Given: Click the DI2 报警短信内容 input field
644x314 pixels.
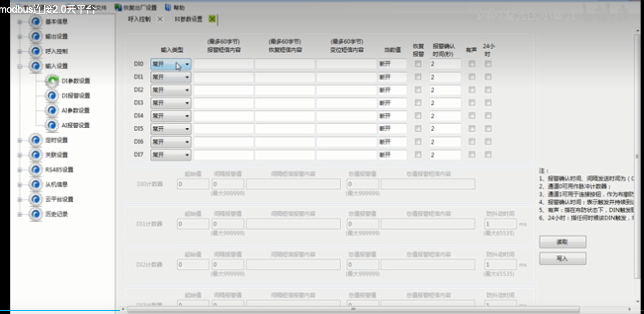Looking at the screenshot, I should [x=223, y=90].
